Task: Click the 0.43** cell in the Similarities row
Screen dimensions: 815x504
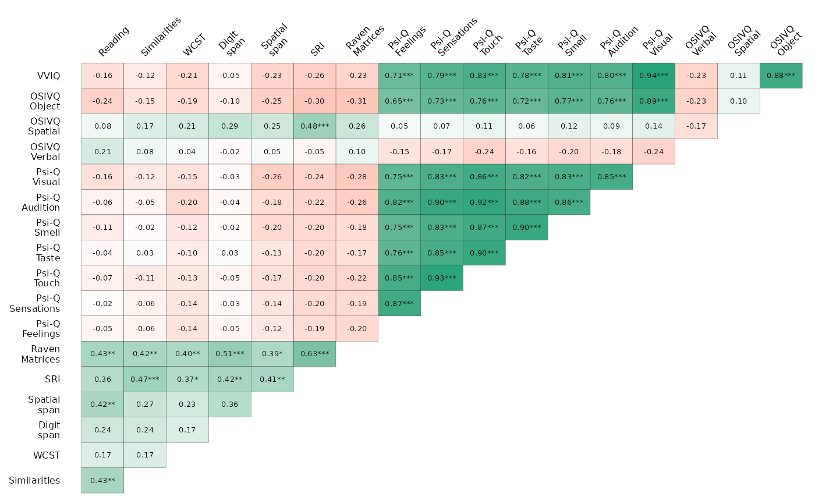Action: tap(102, 480)
